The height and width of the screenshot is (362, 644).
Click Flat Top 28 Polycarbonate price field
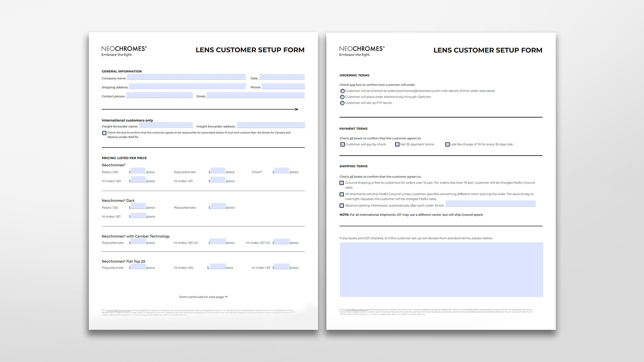click(x=138, y=266)
